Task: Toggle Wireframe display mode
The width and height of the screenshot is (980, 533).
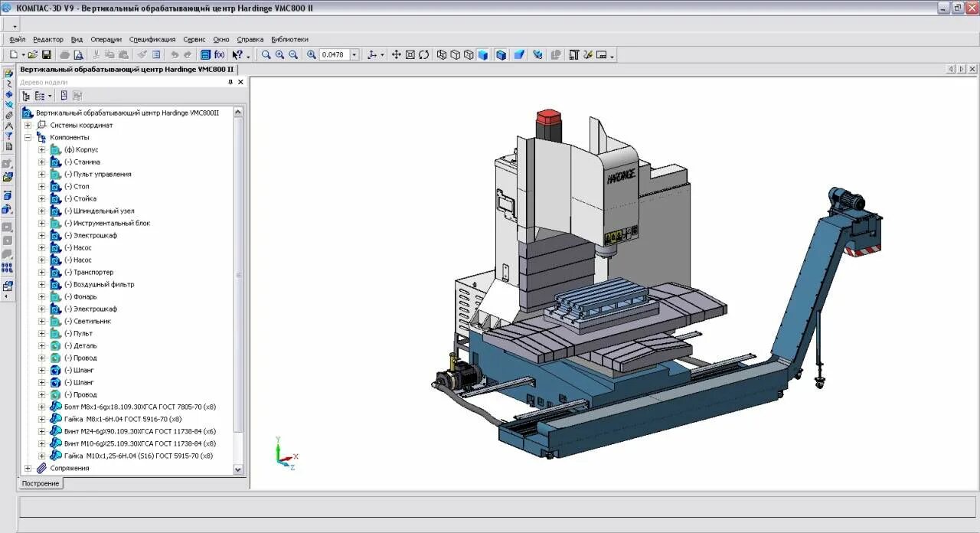Action: [x=442, y=54]
